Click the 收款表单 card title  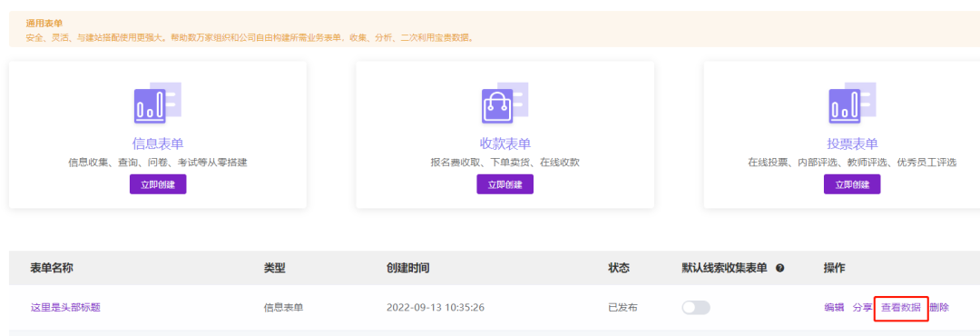point(505,143)
